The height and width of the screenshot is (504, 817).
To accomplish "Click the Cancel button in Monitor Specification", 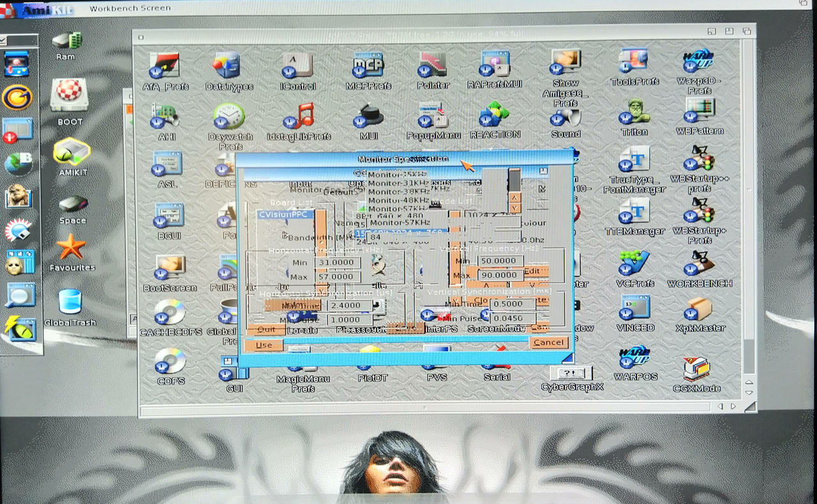I will click(548, 343).
